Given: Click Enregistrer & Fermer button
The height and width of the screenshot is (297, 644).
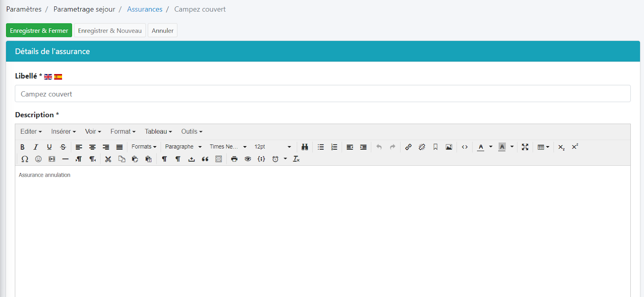Looking at the screenshot, I should (x=39, y=31).
